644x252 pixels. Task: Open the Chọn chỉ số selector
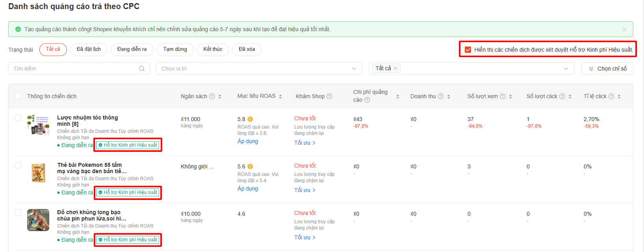pos(607,69)
